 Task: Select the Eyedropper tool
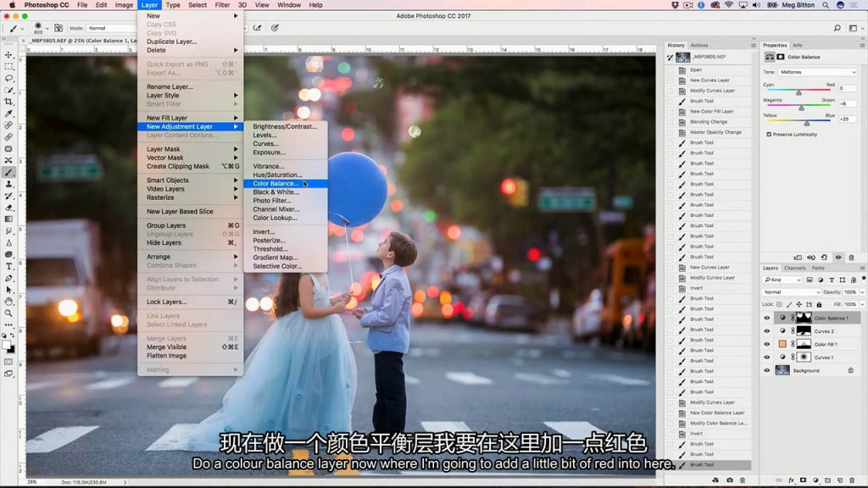[9, 114]
